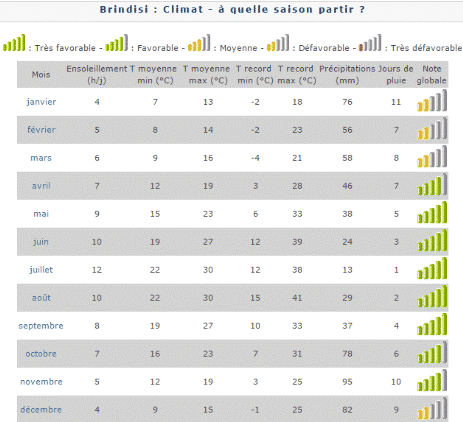This screenshot has height=422, width=463.
Task: Open the septembre month link
Action: click(41, 326)
